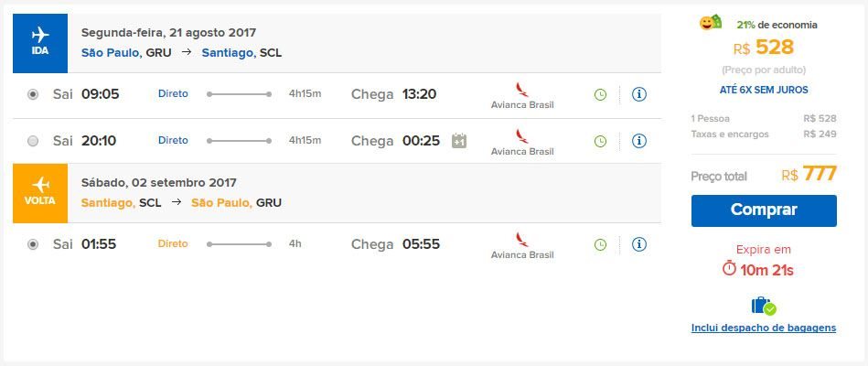The image size is (868, 366).
Task: Click the 4h duration line of return flight
Action: 240,244
